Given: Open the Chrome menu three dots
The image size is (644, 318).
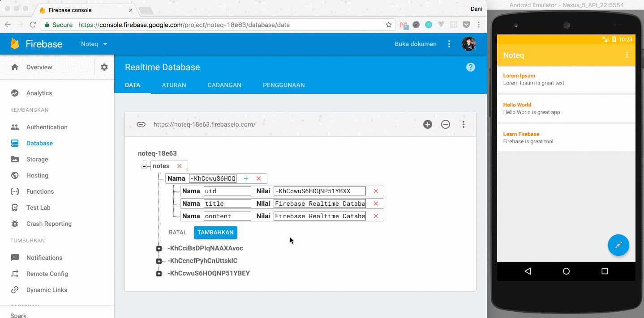Looking at the screenshot, I should pos(479,25).
